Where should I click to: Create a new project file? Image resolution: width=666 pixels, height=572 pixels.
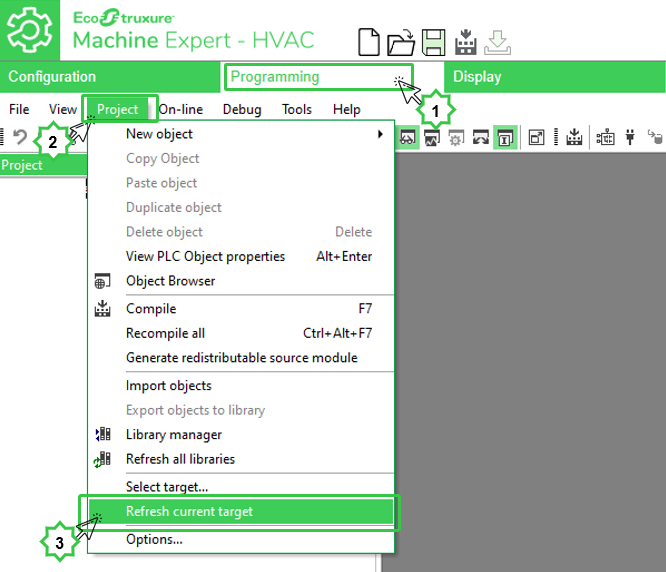pos(369,42)
